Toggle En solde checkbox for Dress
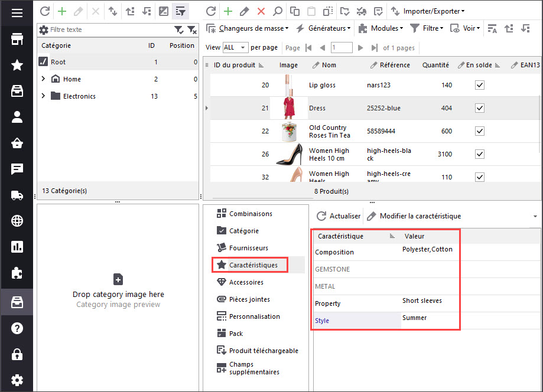 click(x=480, y=108)
